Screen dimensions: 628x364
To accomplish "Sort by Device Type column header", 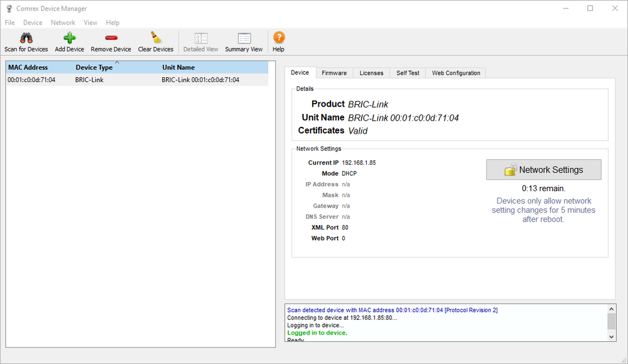I will coord(117,67).
